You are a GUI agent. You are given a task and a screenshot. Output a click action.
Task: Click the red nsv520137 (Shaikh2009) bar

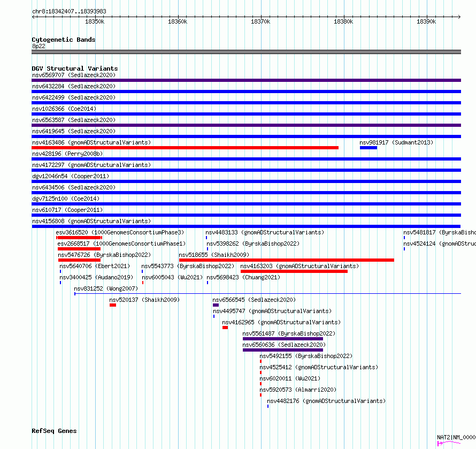(113, 305)
